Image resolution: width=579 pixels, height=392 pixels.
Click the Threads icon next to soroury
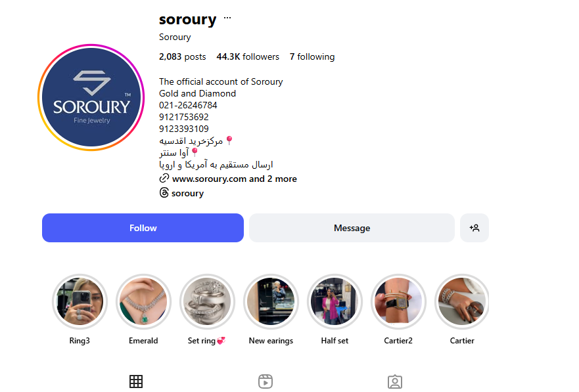pos(164,192)
